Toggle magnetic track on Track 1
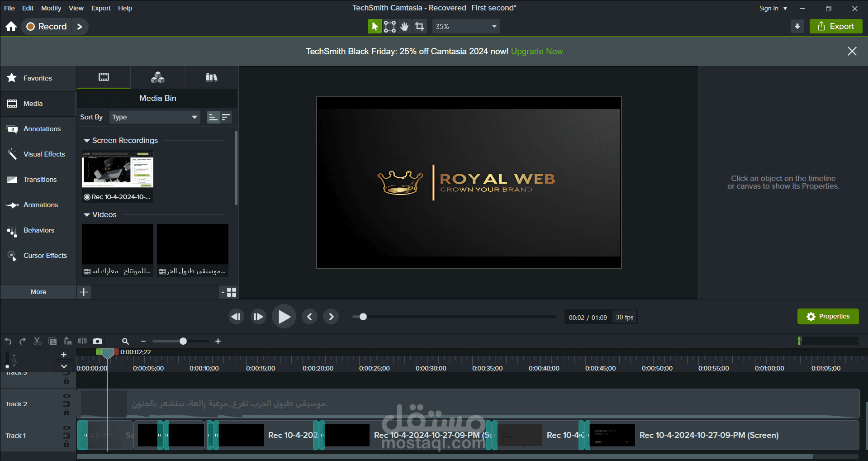 [x=66, y=436]
